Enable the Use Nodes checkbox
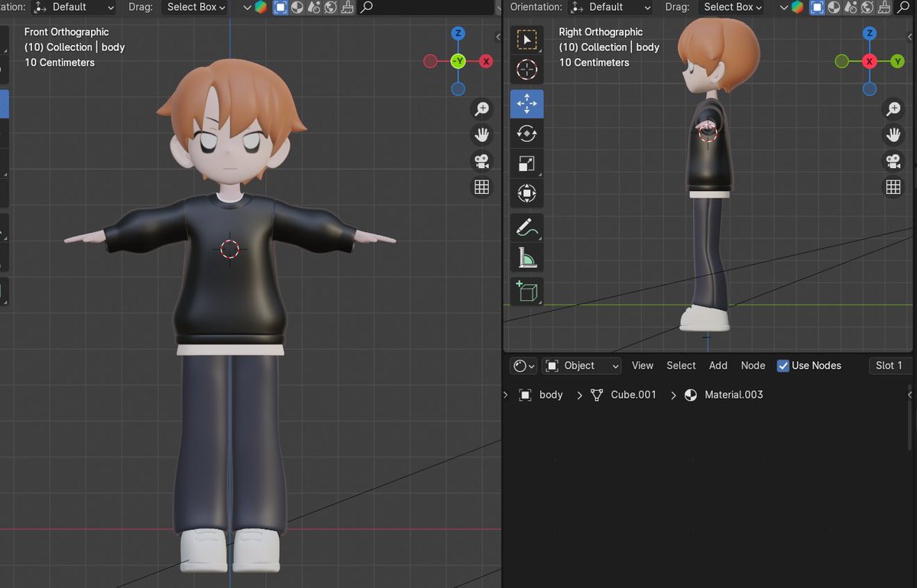The height and width of the screenshot is (588, 917). (783, 366)
